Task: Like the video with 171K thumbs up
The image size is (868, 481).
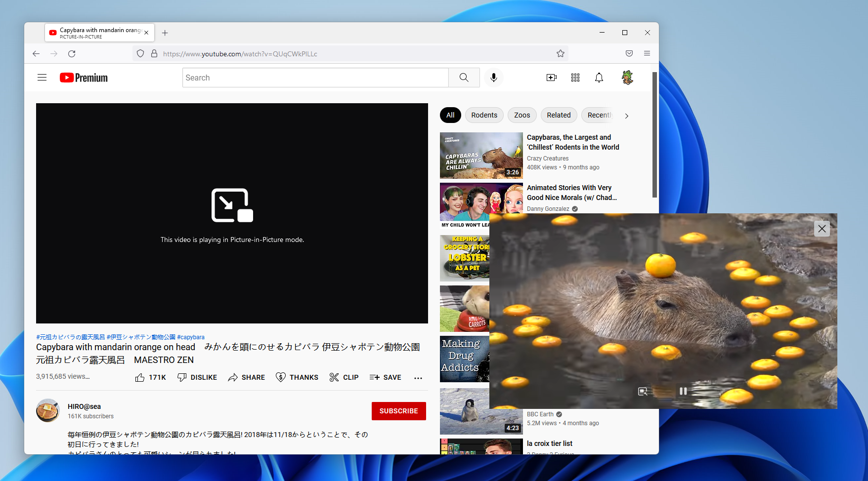Action: pos(150,377)
